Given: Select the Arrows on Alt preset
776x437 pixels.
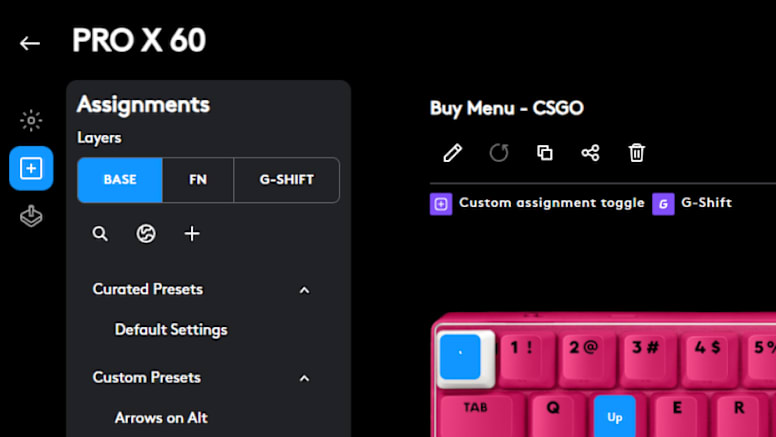Looking at the screenshot, I should point(161,418).
